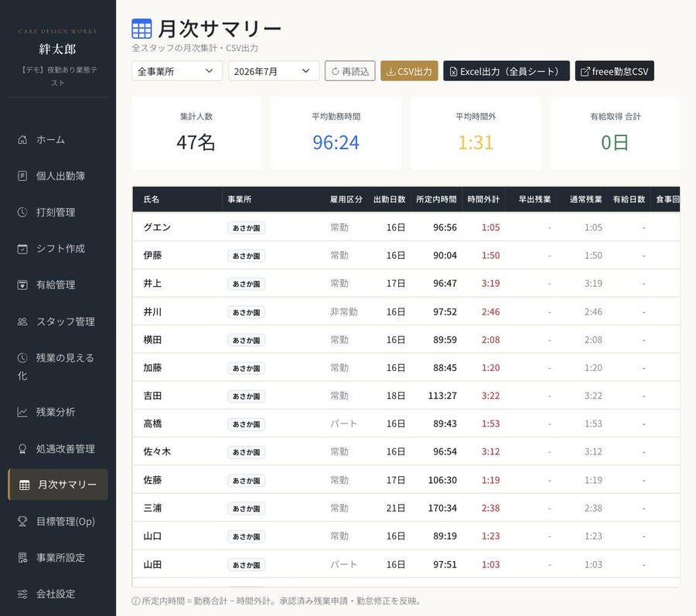Click 21日 in 三浦 row
The image size is (696, 616).
click(x=395, y=509)
